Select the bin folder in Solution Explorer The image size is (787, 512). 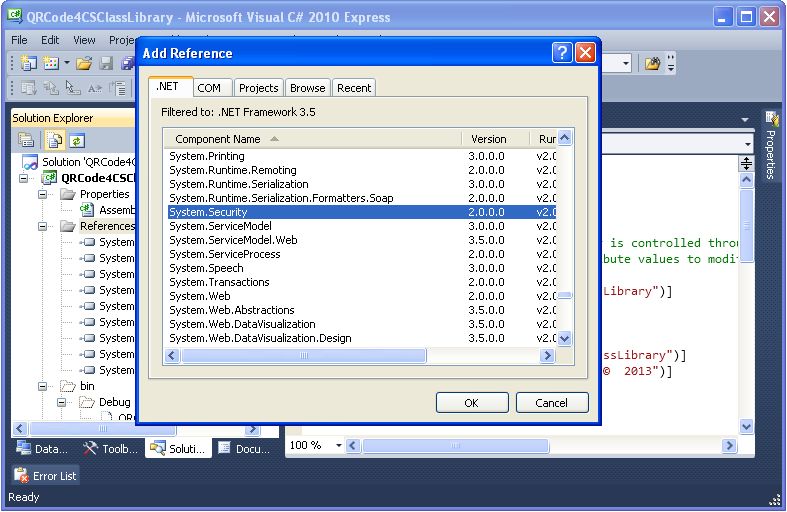87,386
